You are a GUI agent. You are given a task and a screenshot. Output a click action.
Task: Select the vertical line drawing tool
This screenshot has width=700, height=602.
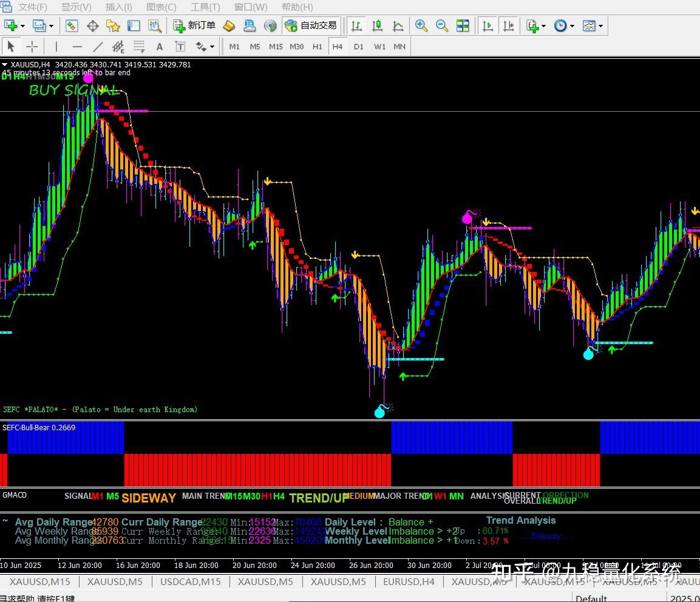coord(56,46)
